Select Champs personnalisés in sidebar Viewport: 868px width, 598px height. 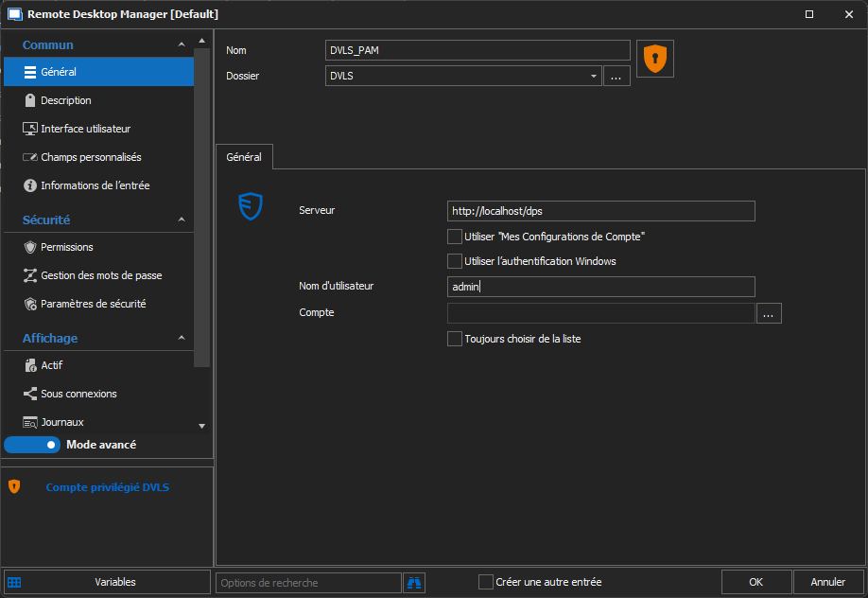click(91, 157)
